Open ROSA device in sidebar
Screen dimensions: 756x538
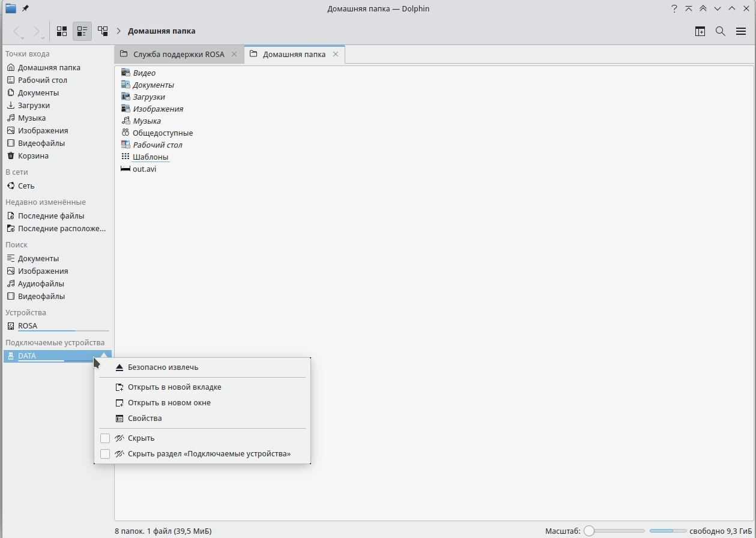[58, 325]
